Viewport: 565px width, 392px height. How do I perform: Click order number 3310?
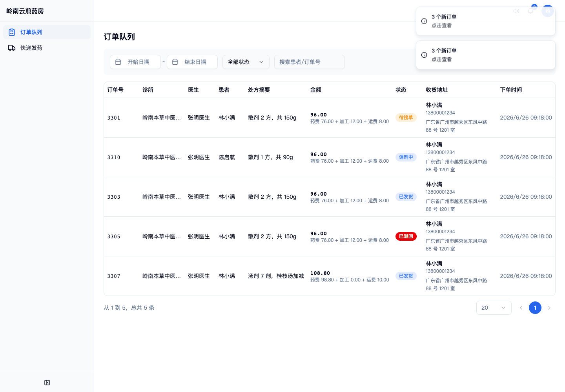coord(114,157)
